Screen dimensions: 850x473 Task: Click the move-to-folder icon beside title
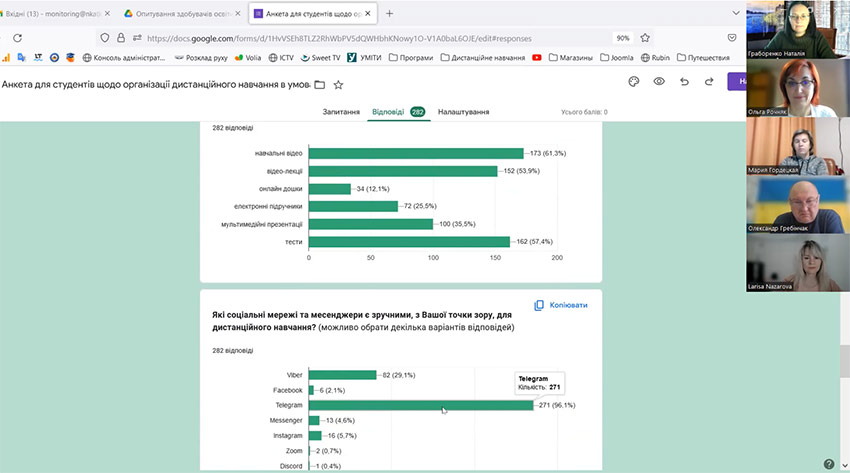point(319,85)
